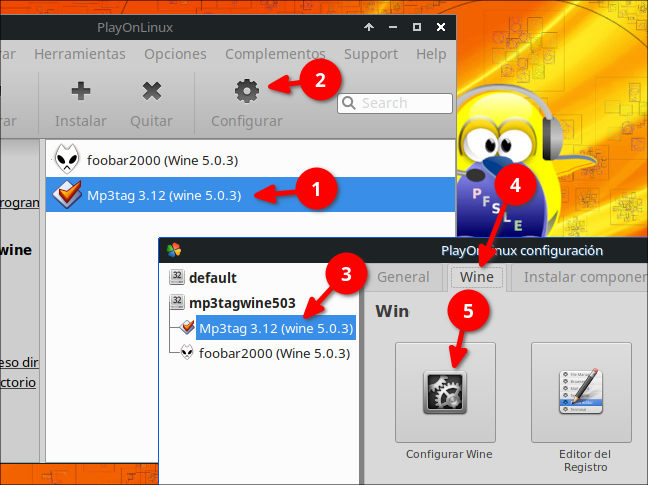Viewport: 648px width, 485px height.
Task: Click the Instalar plus icon
Action: (x=81, y=91)
